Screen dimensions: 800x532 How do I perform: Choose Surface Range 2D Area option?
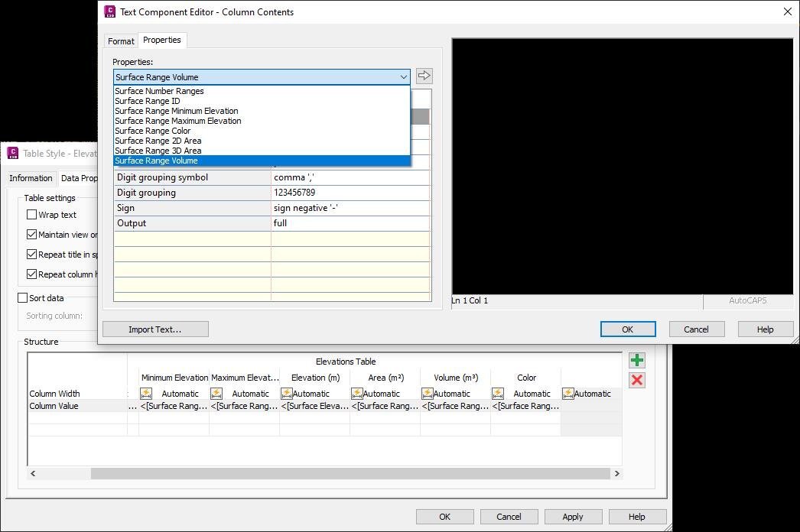pos(262,141)
